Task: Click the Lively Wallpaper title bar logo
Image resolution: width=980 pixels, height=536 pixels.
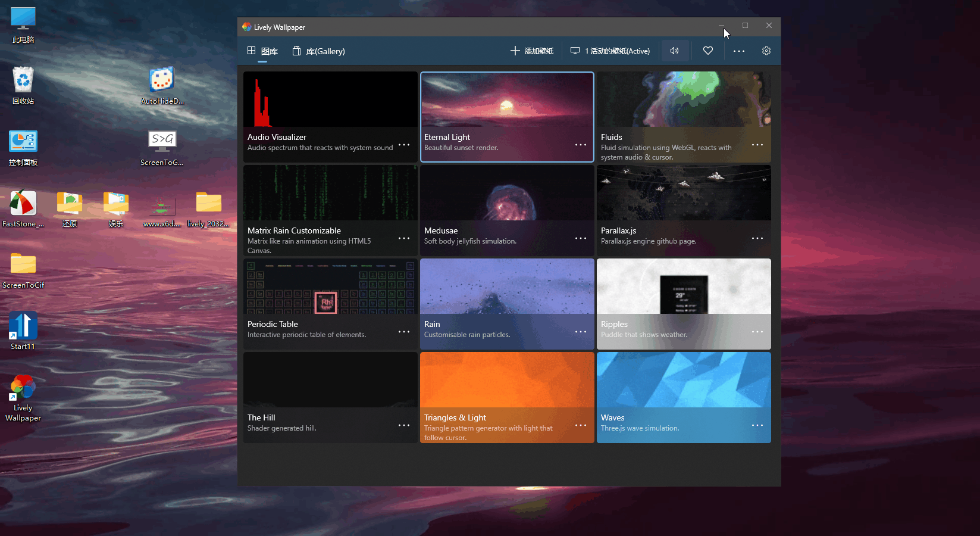Action: pyautogui.click(x=247, y=27)
